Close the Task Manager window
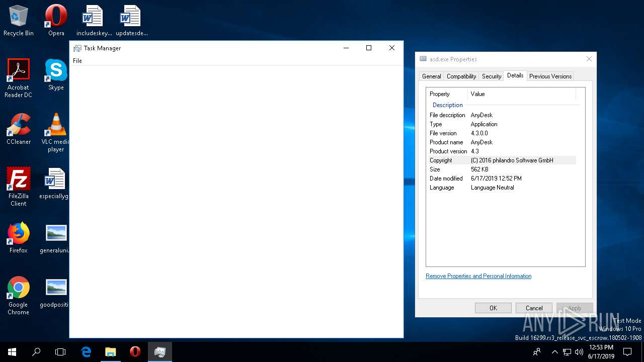 click(392, 48)
